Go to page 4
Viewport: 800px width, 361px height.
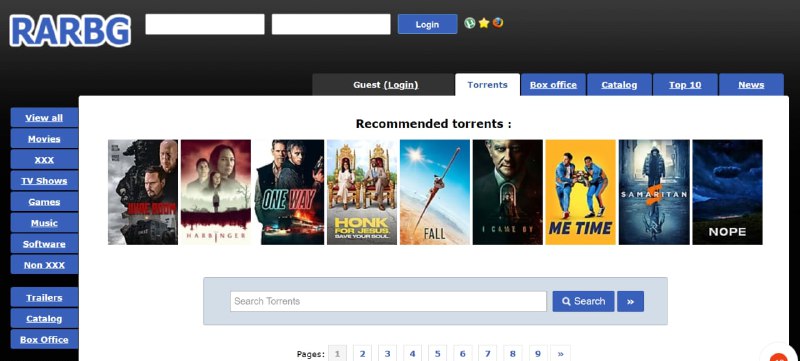tap(412, 353)
